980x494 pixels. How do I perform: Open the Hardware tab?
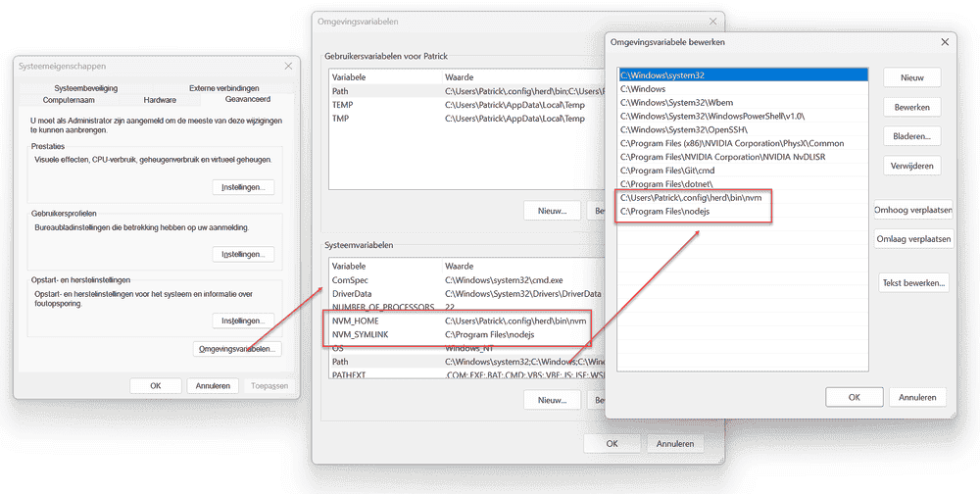tap(160, 100)
